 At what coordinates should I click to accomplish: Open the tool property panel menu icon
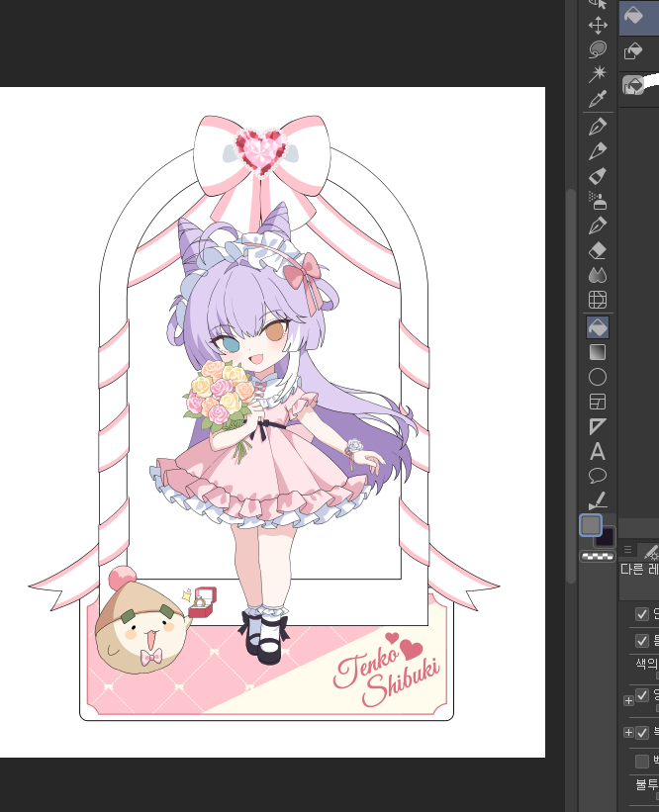(627, 550)
